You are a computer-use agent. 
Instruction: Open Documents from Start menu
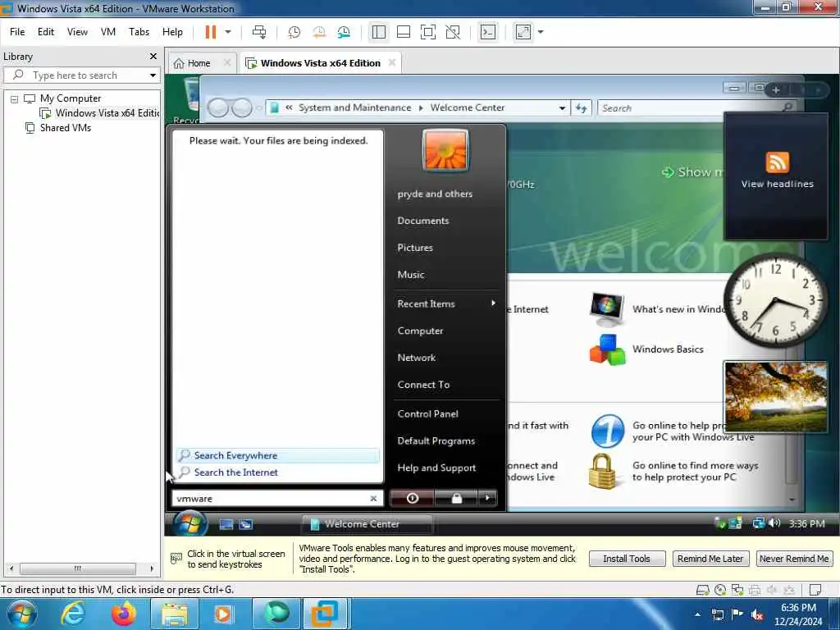click(423, 221)
